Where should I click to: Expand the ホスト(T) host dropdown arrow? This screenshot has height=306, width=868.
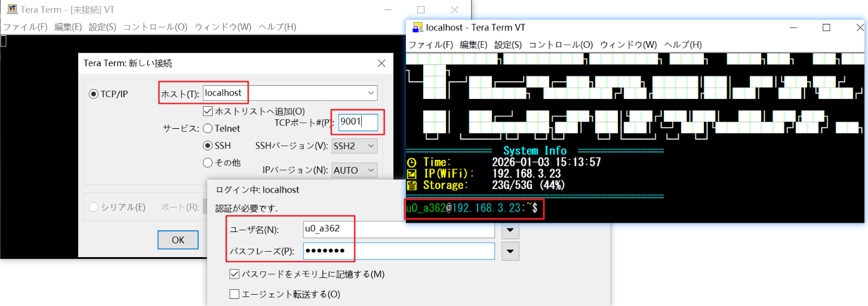click(x=371, y=93)
